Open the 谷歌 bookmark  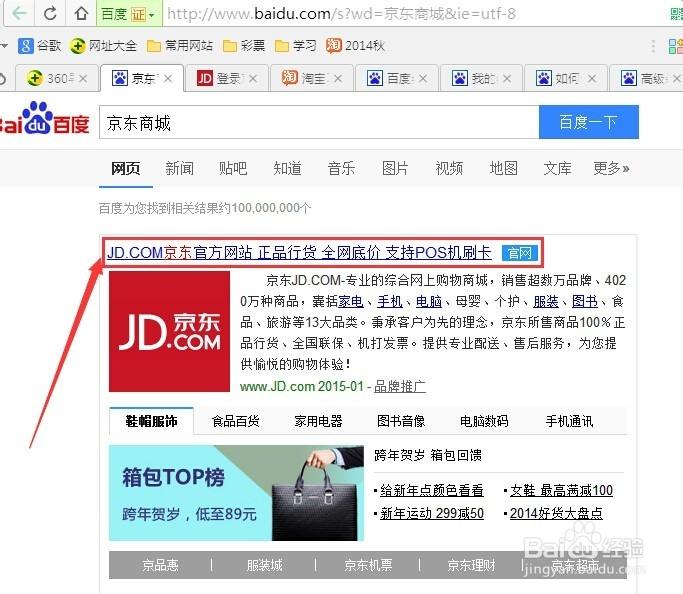tap(40, 45)
